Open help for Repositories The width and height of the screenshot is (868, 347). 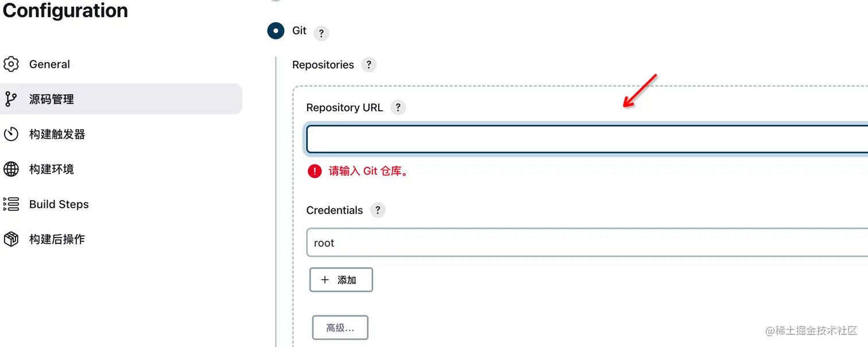369,65
